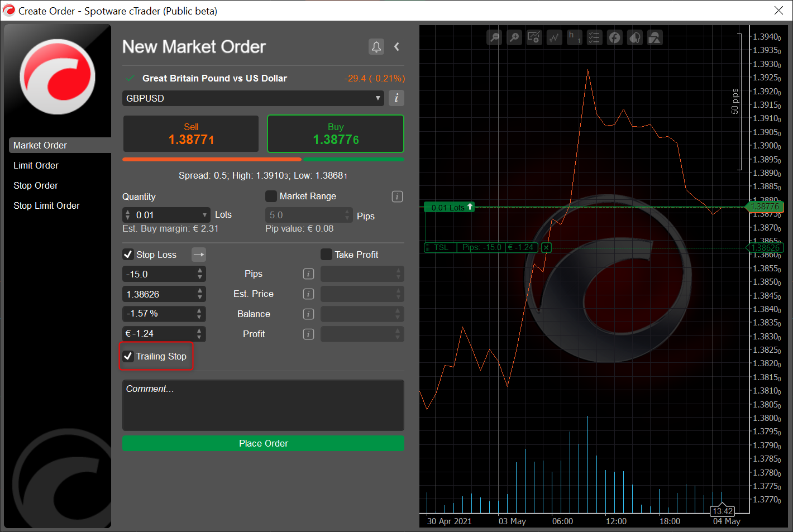This screenshot has width=793, height=532.
Task: Open the h1 timeframe selector
Action: pyautogui.click(x=575, y=37)
